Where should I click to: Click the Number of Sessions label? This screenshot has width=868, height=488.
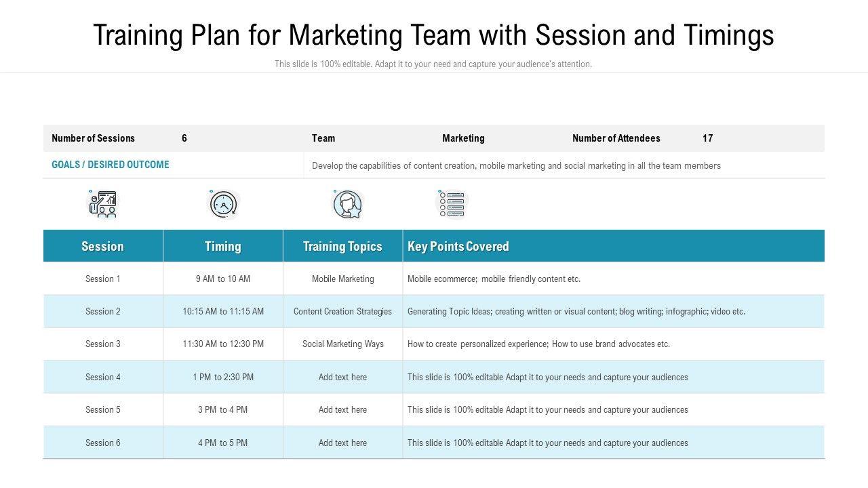[93, 138]
